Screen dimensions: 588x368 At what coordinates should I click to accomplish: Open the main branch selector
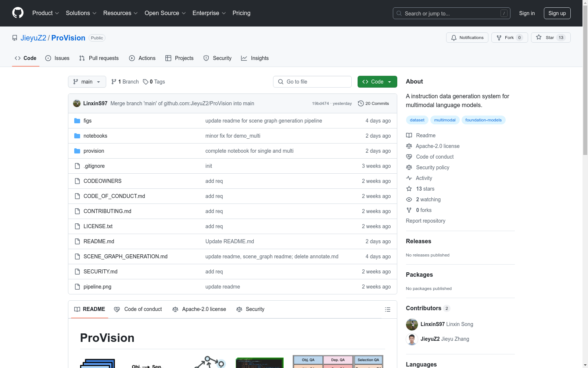coord(87,82)
